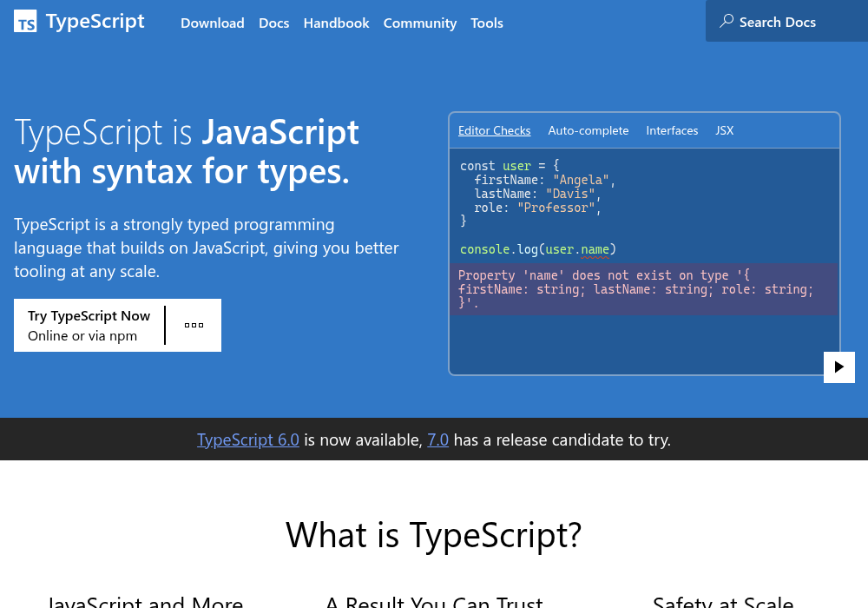The height and width of the screenshot is (608, 868).
Task: Click the 'const user = {' code line
Action: [x=510, y=166]
